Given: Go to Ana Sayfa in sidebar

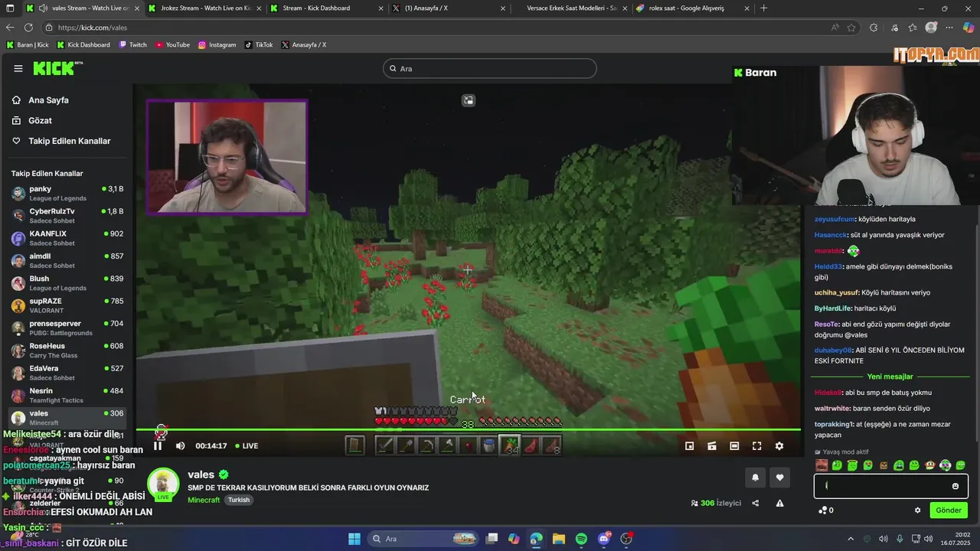Looking at the screenshot, I should click(x=48, y=100).
